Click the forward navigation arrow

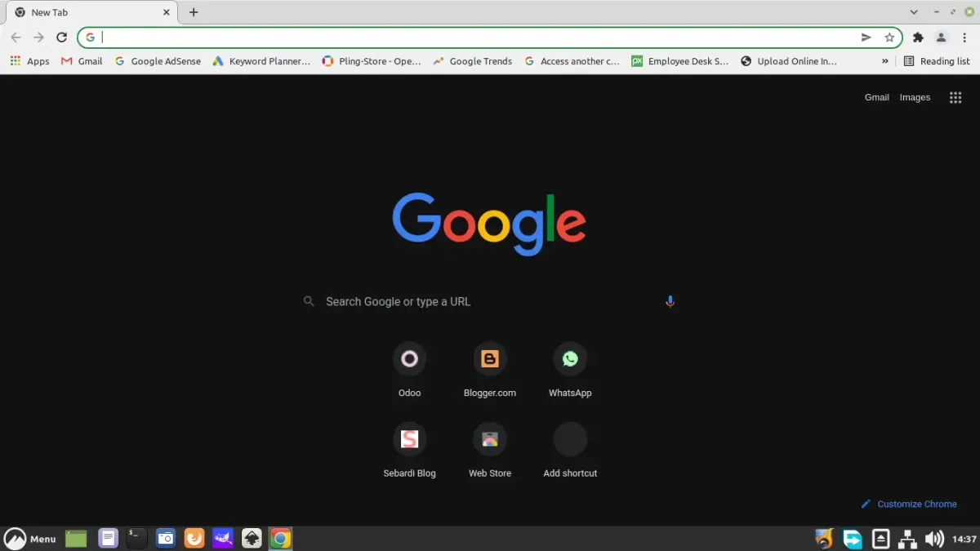click(x=38, y=38)
